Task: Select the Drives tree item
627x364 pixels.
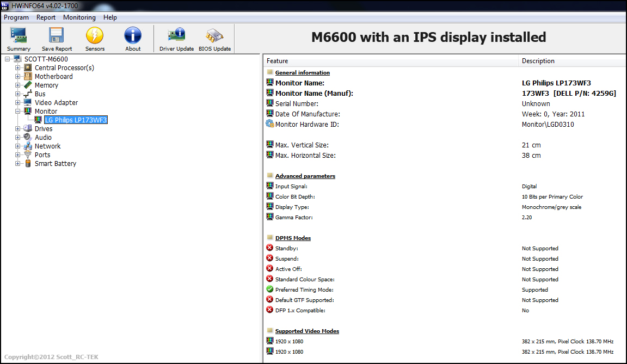Action: pyautogui.click(x=44, y=128)
